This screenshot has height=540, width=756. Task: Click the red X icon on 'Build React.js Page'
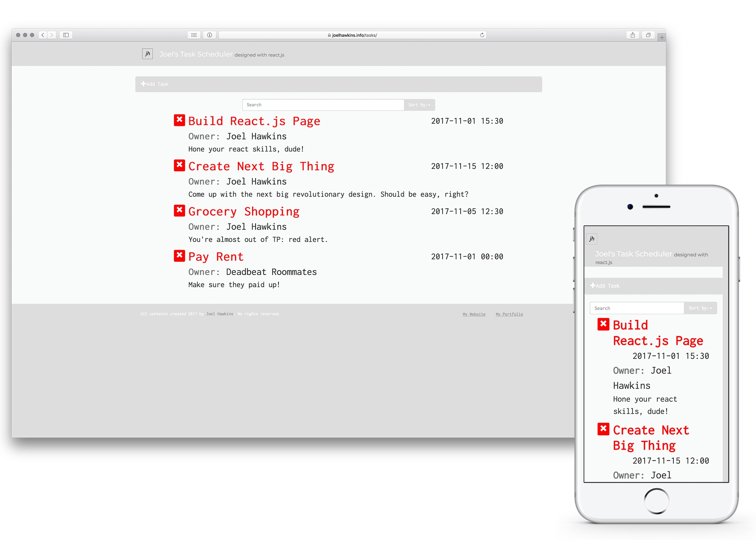pos(179,121)
